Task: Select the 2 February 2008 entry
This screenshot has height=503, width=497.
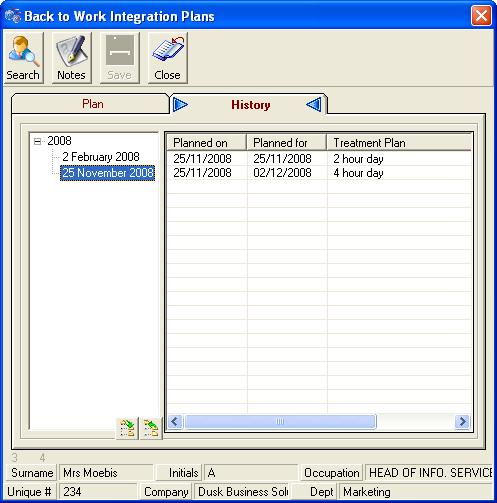Action: [x=101, y=157]
